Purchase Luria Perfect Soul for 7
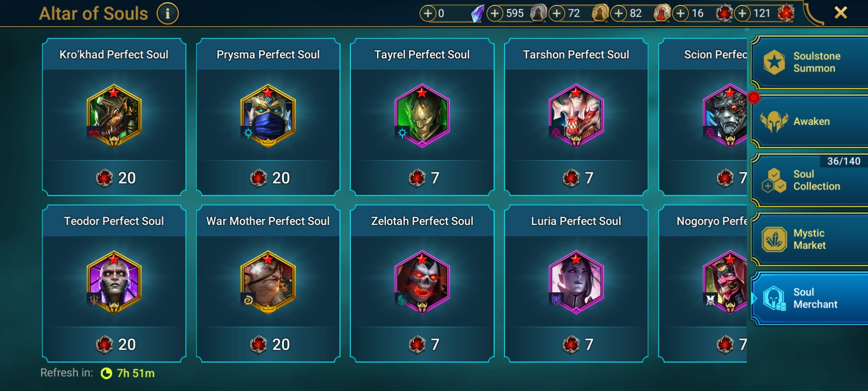868x391 pixels. [x=576, y=344]
